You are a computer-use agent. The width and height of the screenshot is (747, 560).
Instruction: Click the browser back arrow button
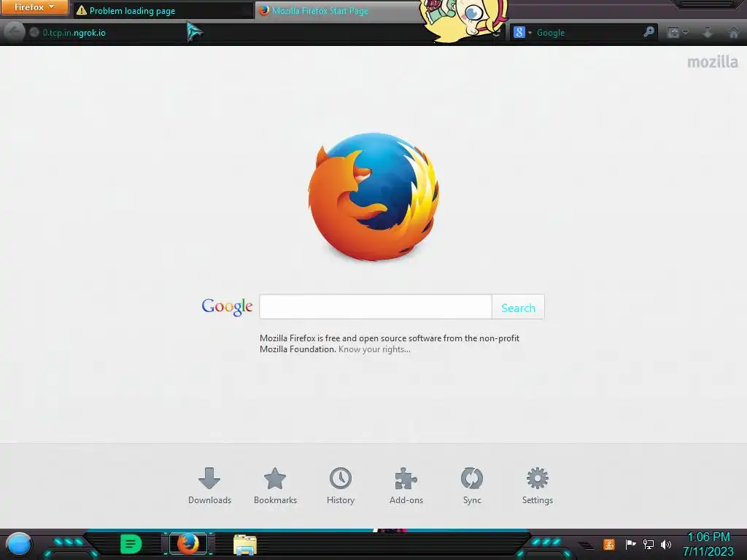pyautogui.click(x=14, y=32)
